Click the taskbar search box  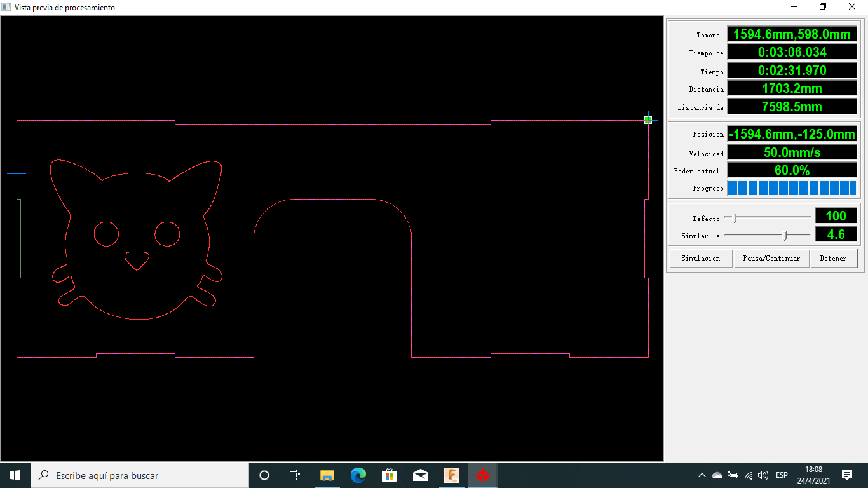pyautogui.click(x=140, y=475)
